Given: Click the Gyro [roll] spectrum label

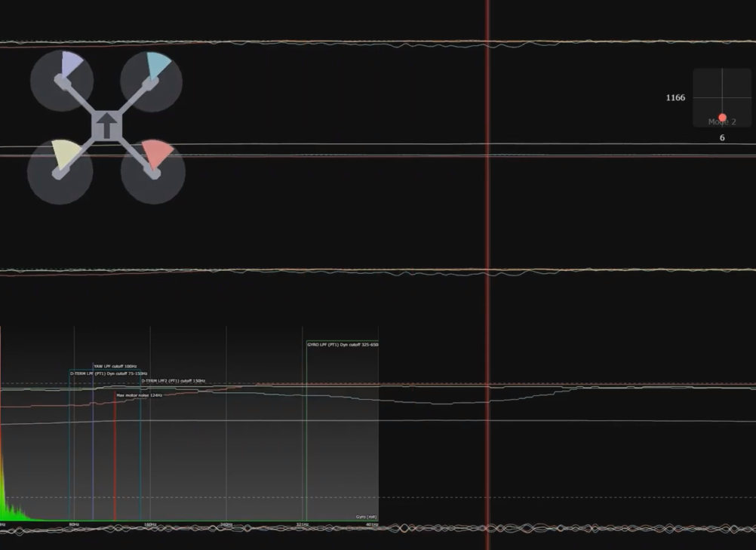Looking at the screenshot, I should (366, 517).
